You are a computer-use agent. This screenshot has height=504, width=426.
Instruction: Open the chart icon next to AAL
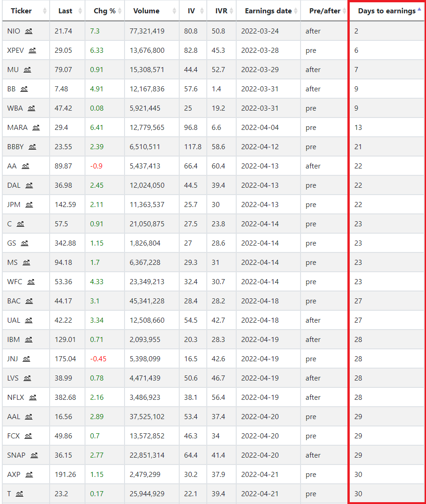pyautogui.click(x=28, y=417)
